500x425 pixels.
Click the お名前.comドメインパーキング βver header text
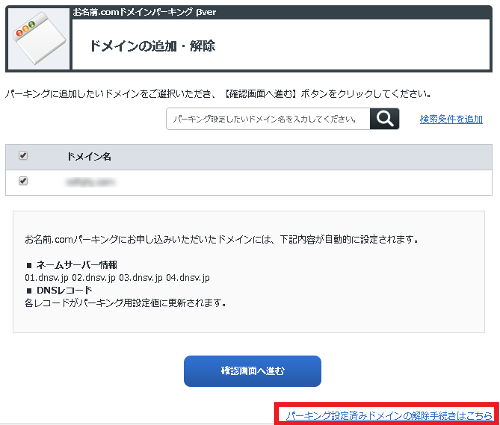point(144,12)
